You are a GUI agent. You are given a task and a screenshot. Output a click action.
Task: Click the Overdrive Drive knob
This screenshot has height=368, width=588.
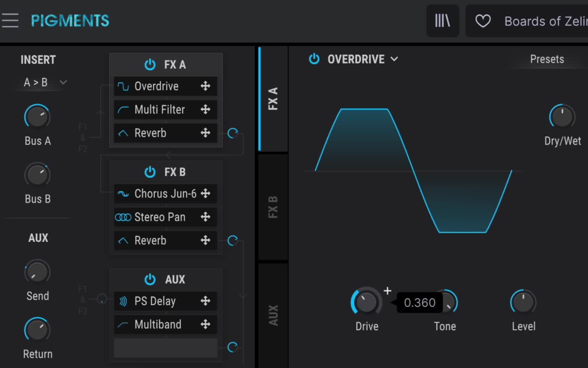[367, 302]
